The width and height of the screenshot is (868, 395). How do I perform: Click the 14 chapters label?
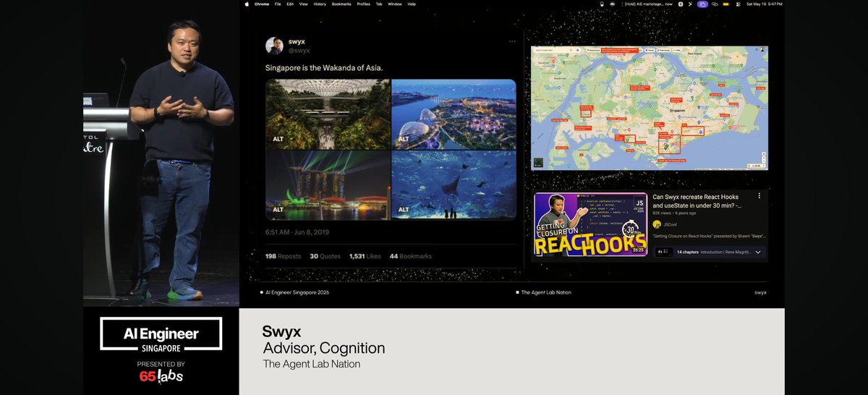click(687, 252)
